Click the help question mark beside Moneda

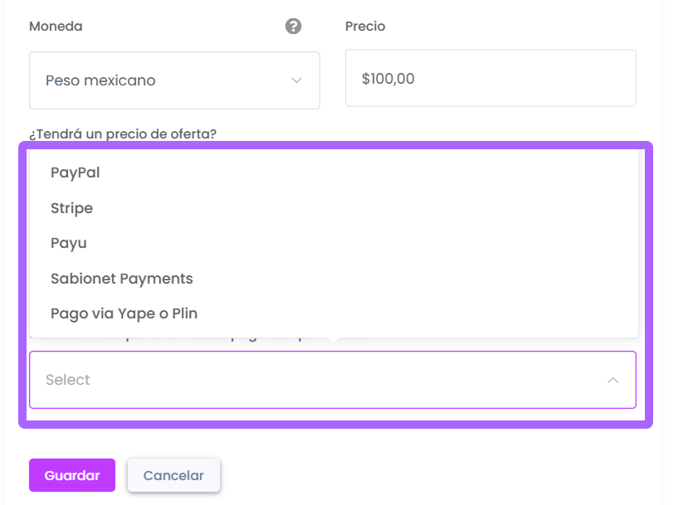[x=293, y=26]
